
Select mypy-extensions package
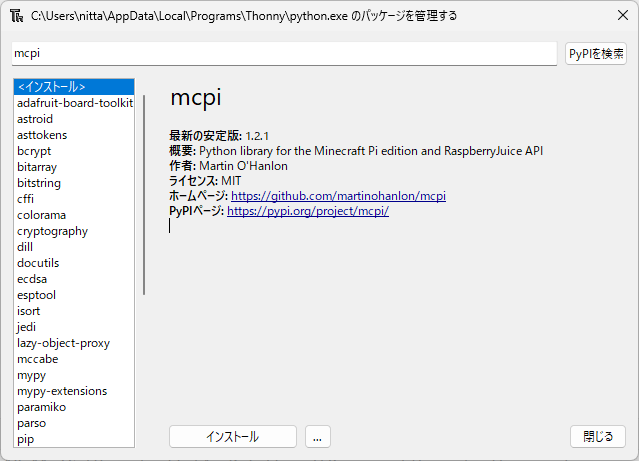62,391
